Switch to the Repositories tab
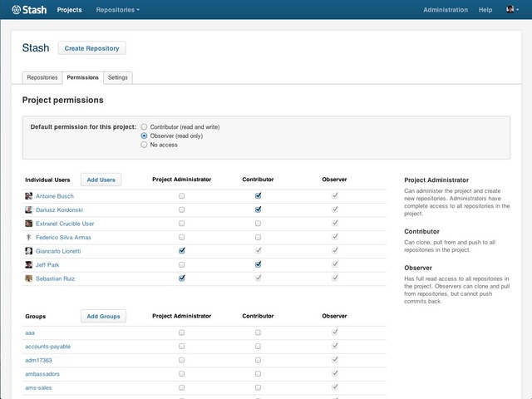 (42, 77)
